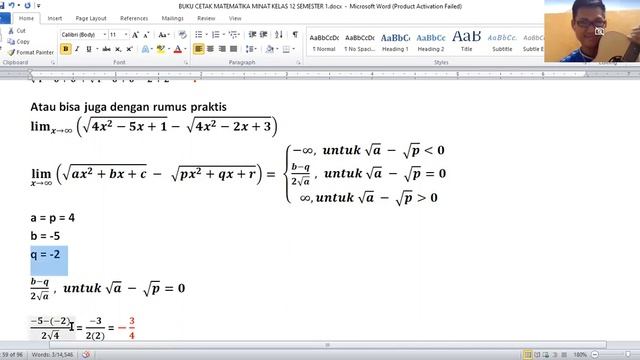Apply the Heading 2 style
640x360 pixels.
[431, 42]
